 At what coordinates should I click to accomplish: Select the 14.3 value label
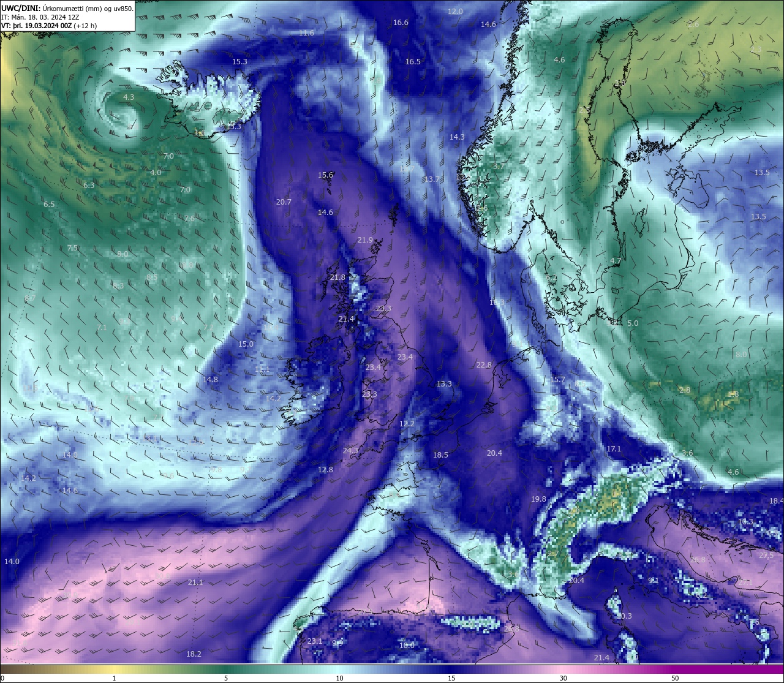coord(457,137)
